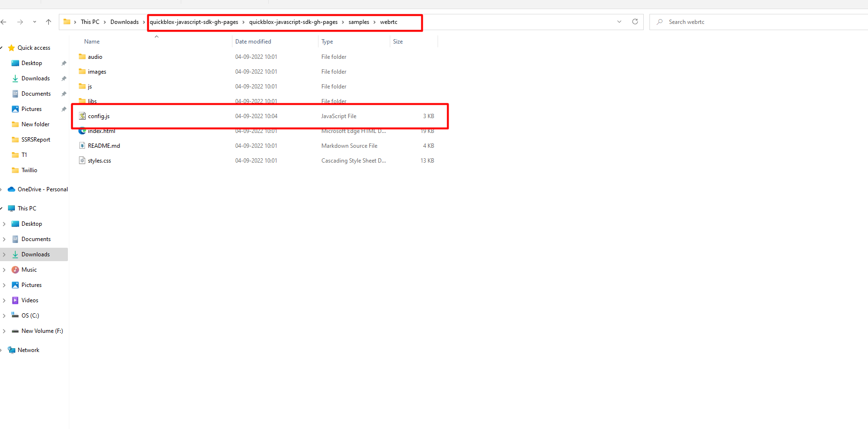Screen dimensions: 868x429
Task: Go up one folder level
Action: (x=48, y=22)
